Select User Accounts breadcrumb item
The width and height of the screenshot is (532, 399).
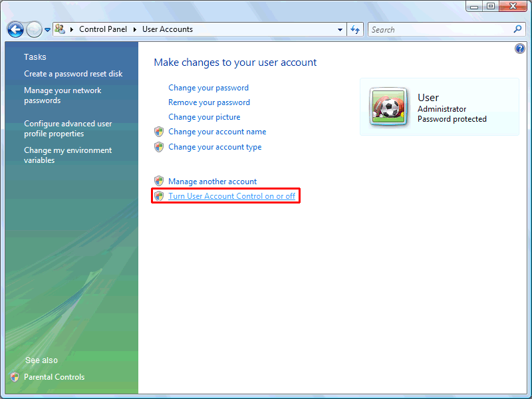coord(168,29)
